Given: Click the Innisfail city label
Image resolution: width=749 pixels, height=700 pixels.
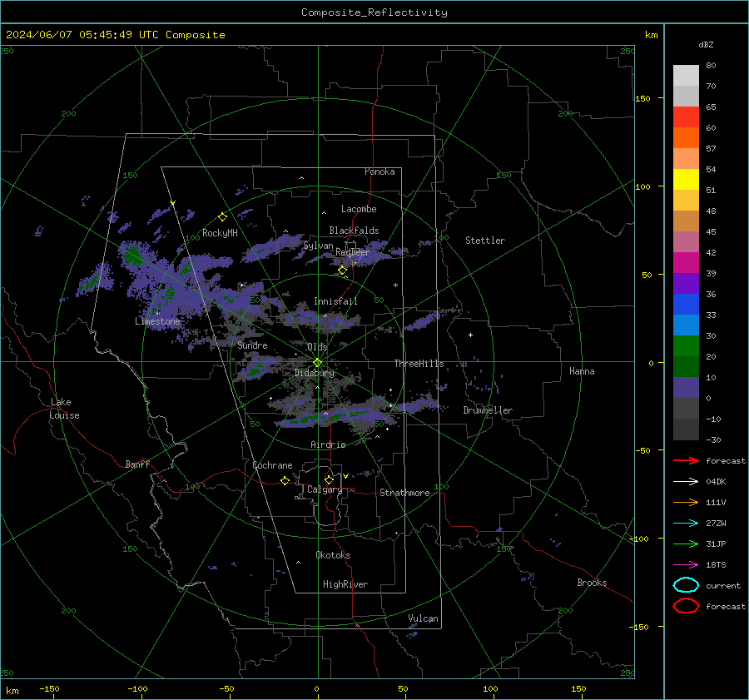Looking at the screenshot, I should pyautogui.click(x=335, y=301).
